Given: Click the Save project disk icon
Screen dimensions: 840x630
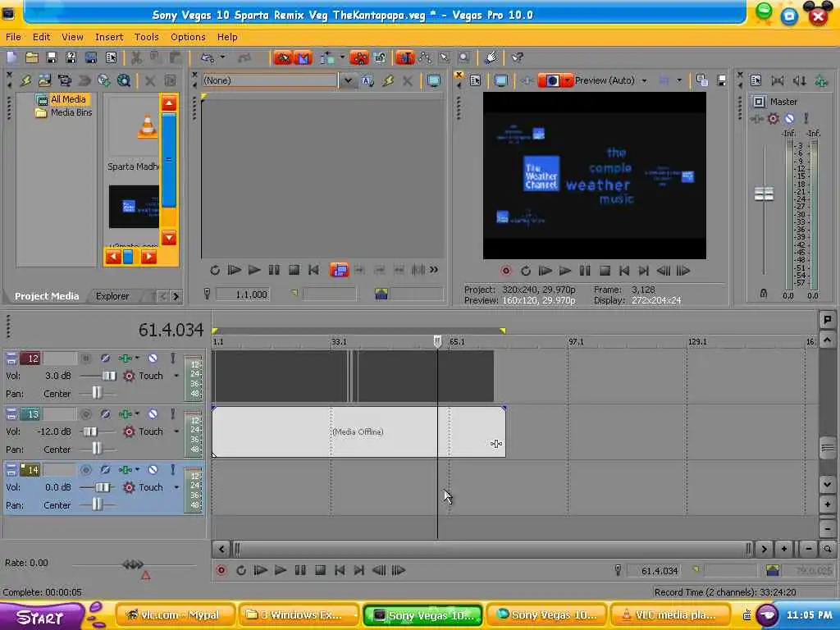Looking at the screenshot, I should (52, 57).
